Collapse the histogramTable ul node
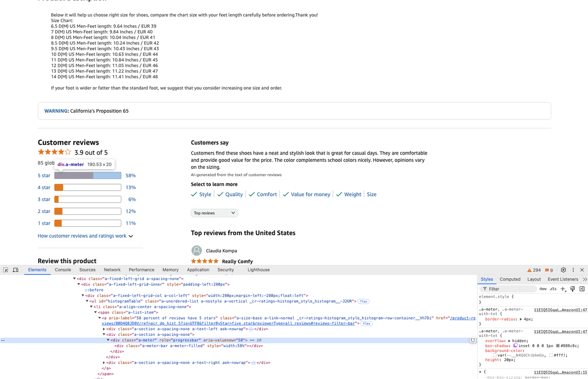Viewport: 588px width, 379px height. click(87, 301)
